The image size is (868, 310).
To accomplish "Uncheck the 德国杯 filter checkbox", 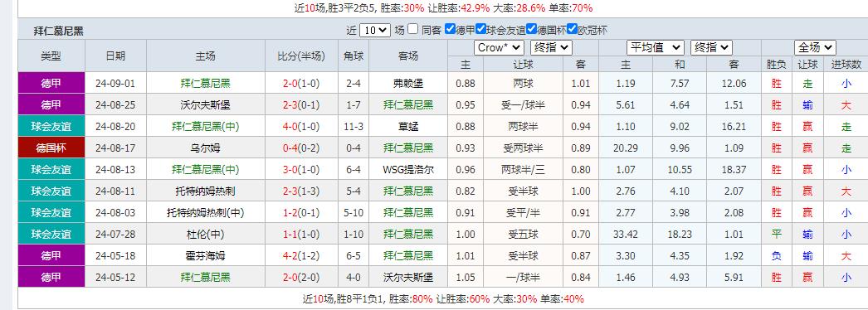I will pos(531,30).
